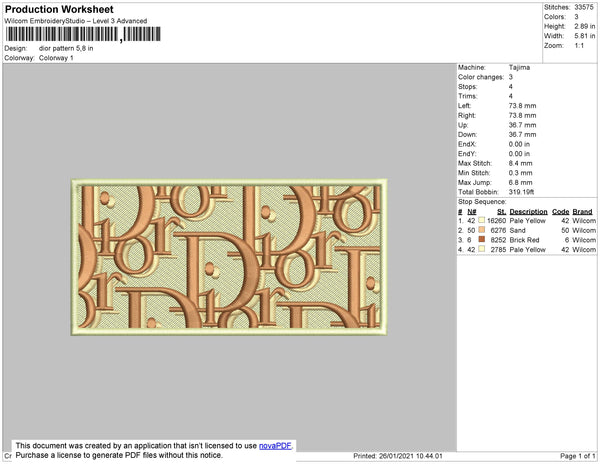Click the Code column header
Image resolution: width=600 pixels, height=464 pixels.
560,211
